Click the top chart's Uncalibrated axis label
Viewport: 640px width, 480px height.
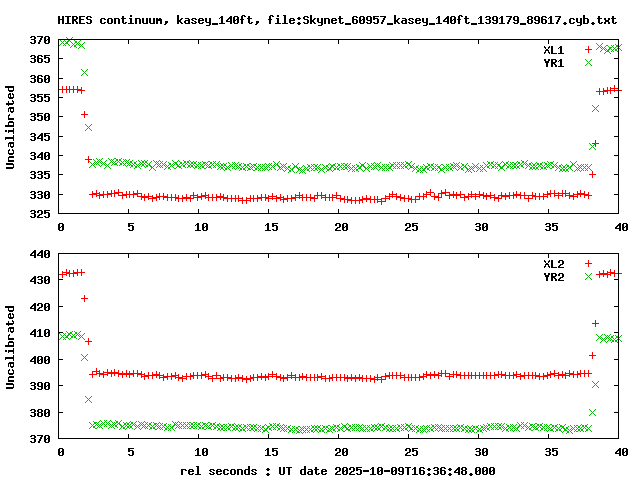11,127
